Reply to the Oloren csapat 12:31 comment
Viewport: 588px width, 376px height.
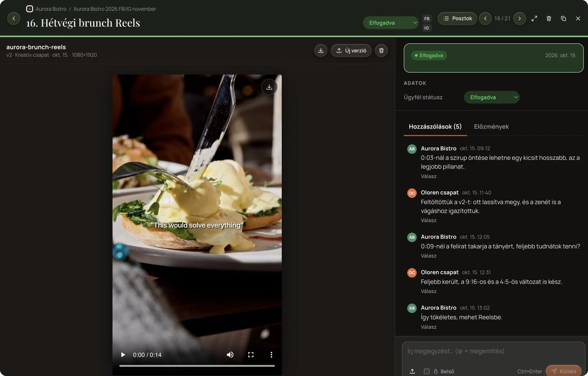point(429,291)
